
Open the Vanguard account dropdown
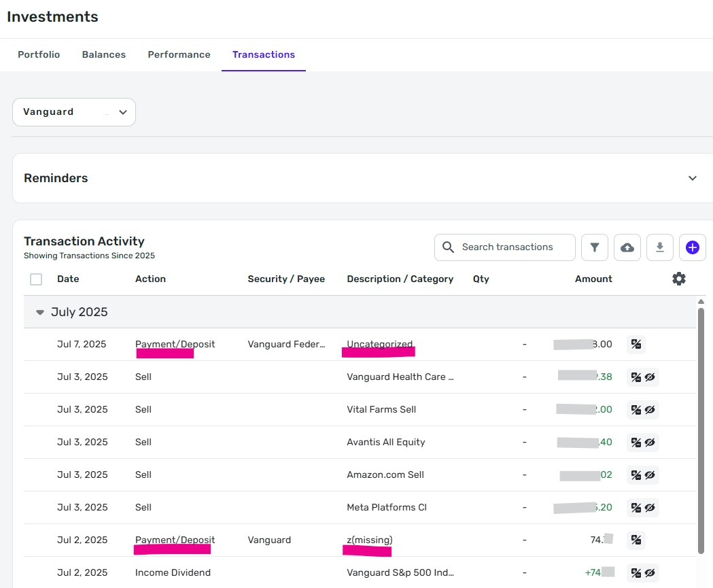[x=74, y=112]
